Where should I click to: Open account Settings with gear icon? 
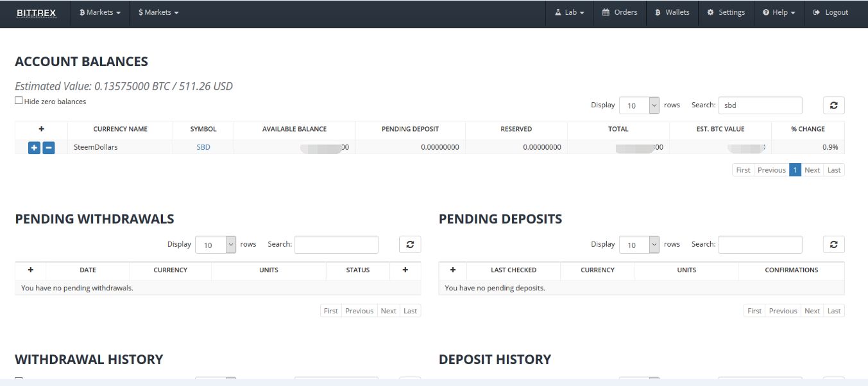pyautogui.click(x=726, y=13)
